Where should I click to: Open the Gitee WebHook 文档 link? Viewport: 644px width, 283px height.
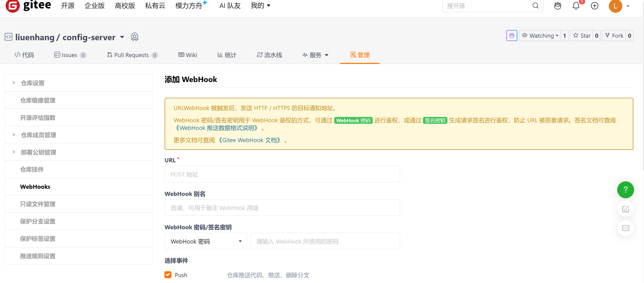point(250,140)
